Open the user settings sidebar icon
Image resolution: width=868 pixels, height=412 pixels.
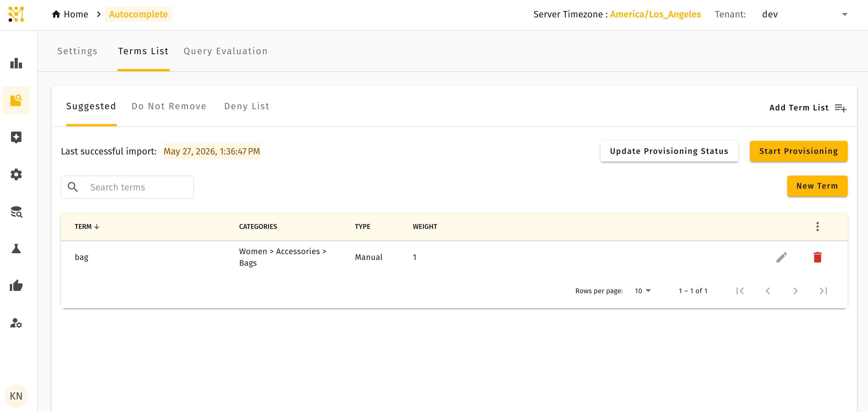16,323
